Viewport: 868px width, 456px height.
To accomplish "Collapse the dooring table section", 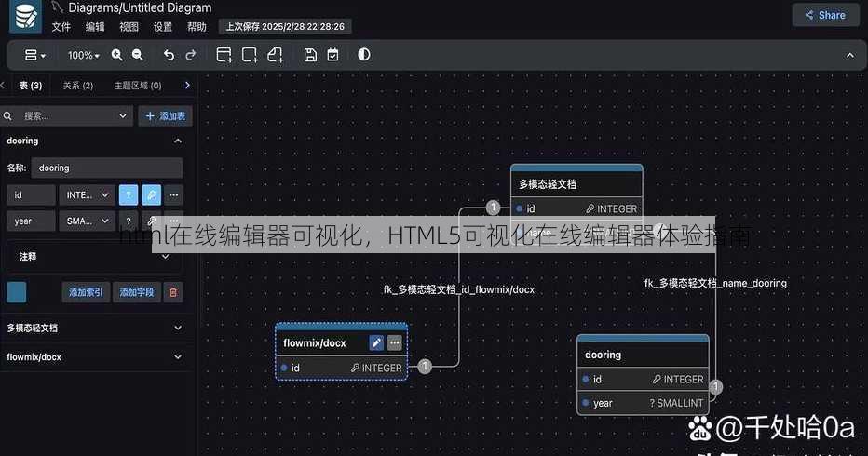I will click(x=178, y=141).
